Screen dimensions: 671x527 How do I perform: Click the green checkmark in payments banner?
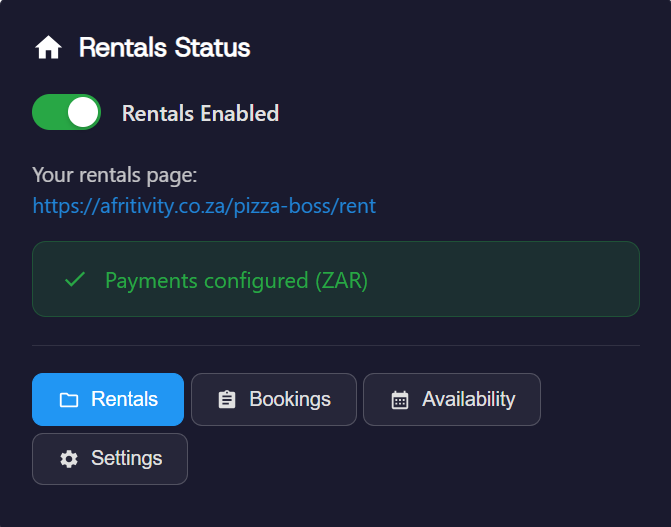coord(74,280)
